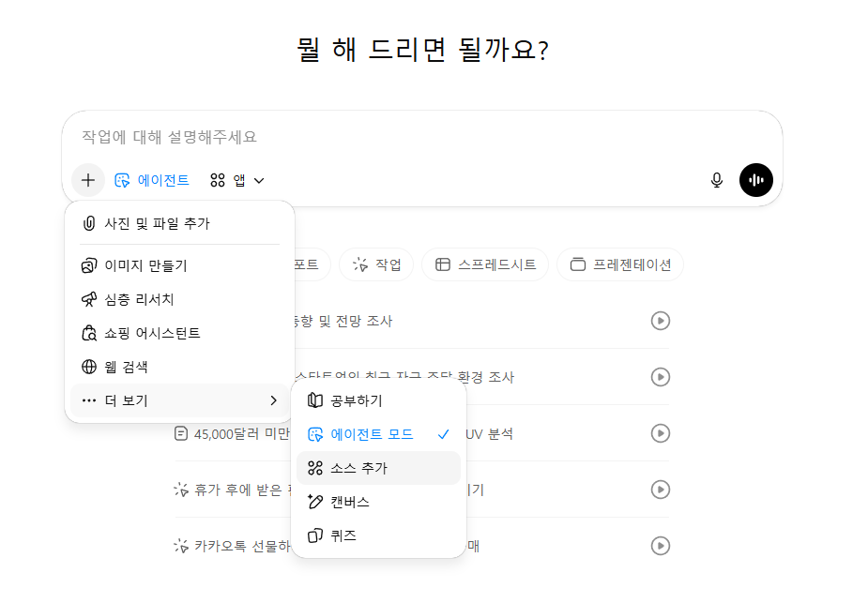Image resolution: width=868 pixels, height=603 pixels.
Task: Click the task description input field
Action: pos(375,137)
